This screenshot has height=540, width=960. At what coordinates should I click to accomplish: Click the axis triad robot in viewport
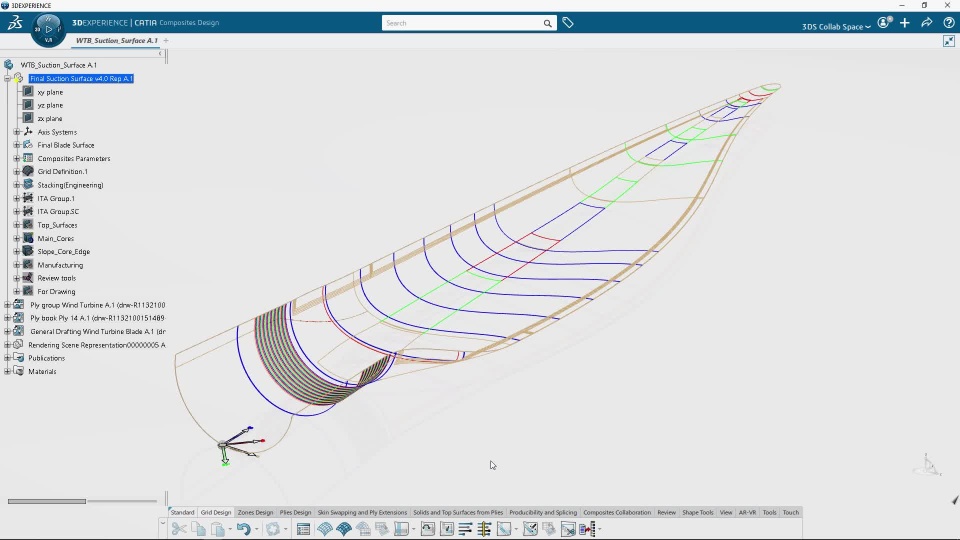(x=239, y=445)
